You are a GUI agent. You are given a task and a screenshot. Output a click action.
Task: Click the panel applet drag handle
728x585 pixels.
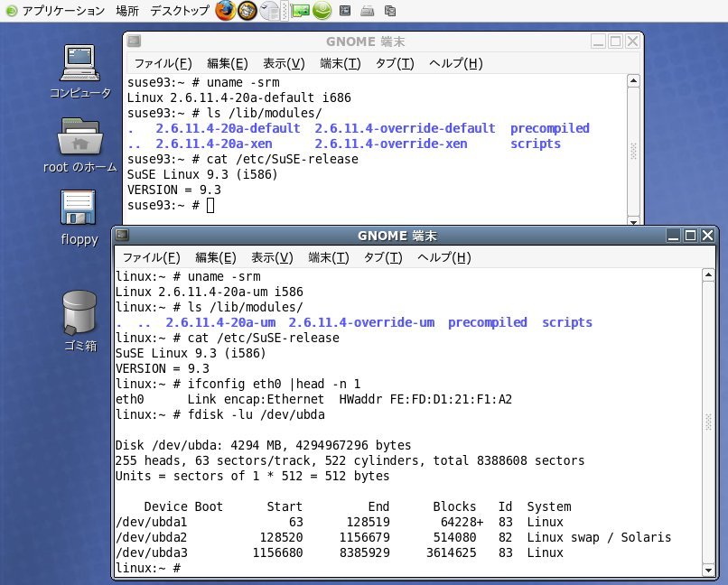tap(285, 10)
